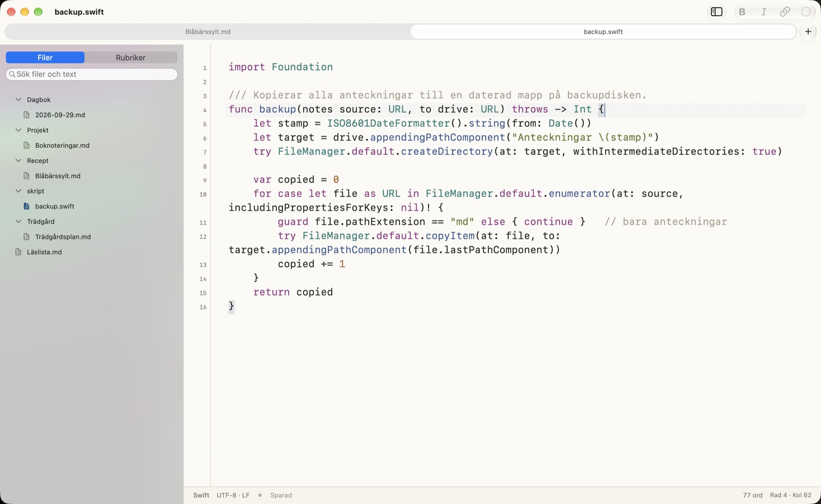Click 'return copied' on line 15
This screenshot has width=821, height=504.
(293, 292)
